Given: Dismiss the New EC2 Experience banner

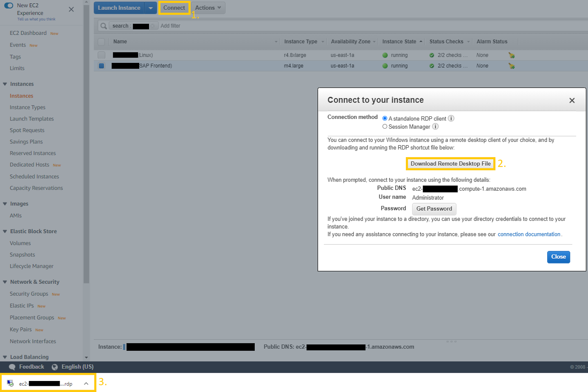Looking at the screenshot, I should (x=71, y=9).
